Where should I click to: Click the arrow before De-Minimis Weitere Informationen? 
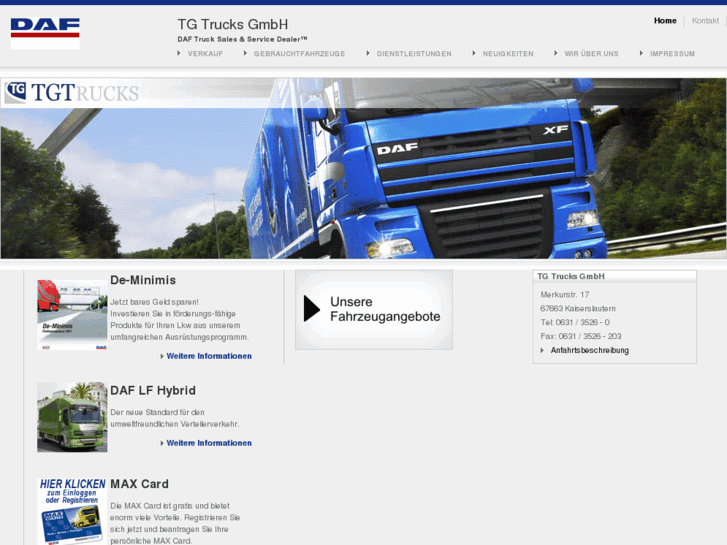[x=162, y=356]
